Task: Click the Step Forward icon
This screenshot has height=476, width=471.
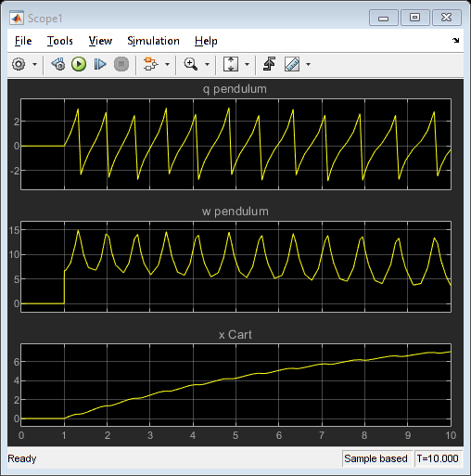Action: pos(100,64)
